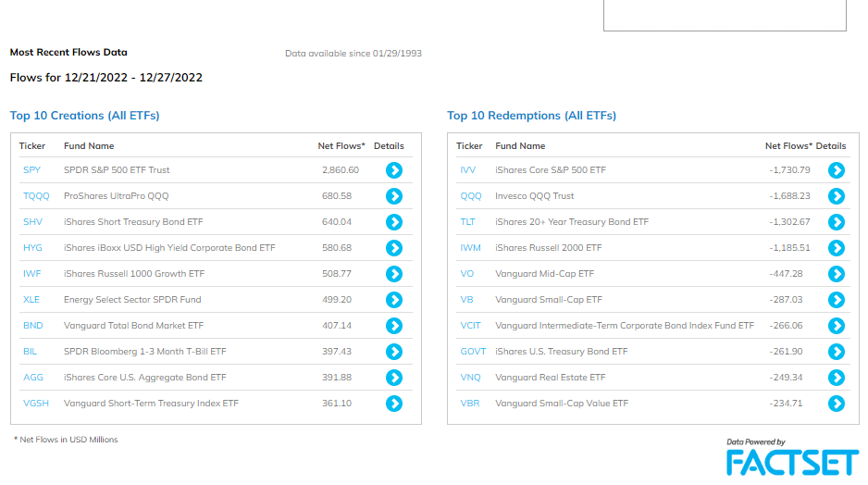Click Ticker header in Creations table
The height and width of the screenshot is (485, 868).
(x=32, y=146)
